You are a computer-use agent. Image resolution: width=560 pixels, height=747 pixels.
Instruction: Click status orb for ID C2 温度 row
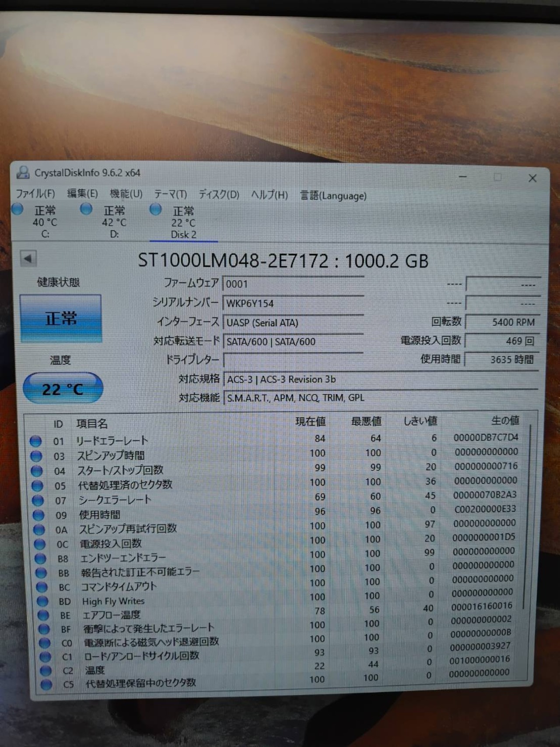tap(45, 670)
